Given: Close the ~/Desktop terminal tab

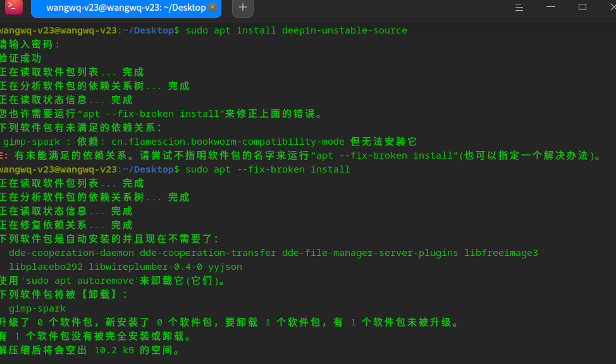Looking at the screenshot, I should coord(213,7).
